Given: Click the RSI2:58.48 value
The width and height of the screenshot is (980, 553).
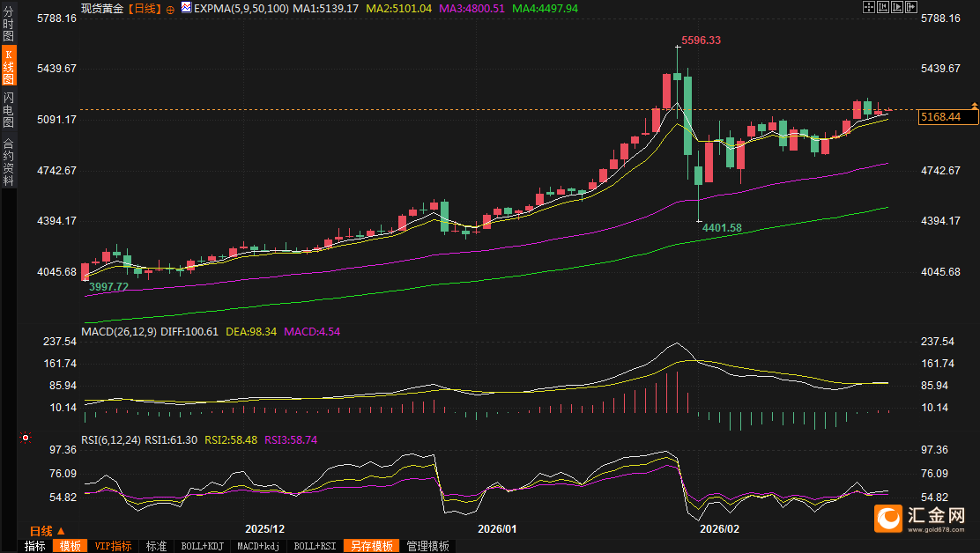Looking at the screenshot, I should pos(231,440).
